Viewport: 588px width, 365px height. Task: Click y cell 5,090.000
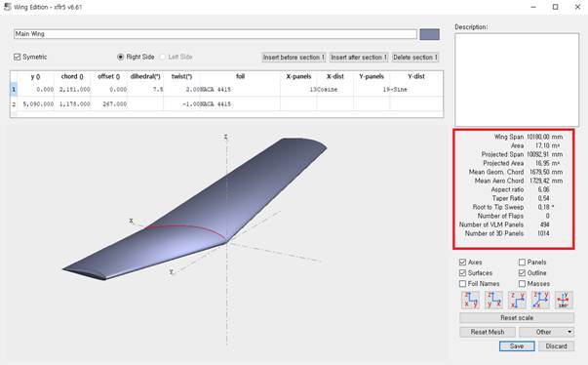point(36,104)
